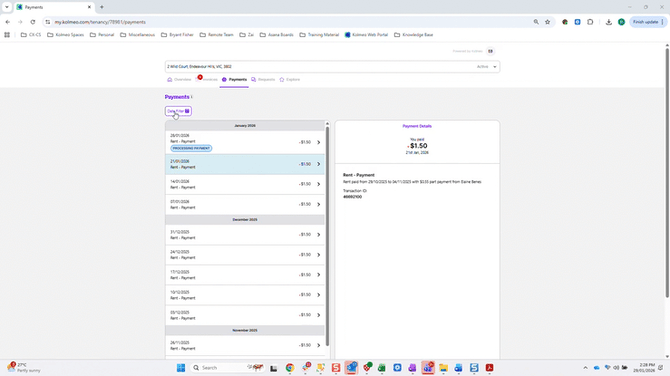Expand the 28/01/2026 payment chevron
This screenshot has height=376, width=670.
[318, 142]
